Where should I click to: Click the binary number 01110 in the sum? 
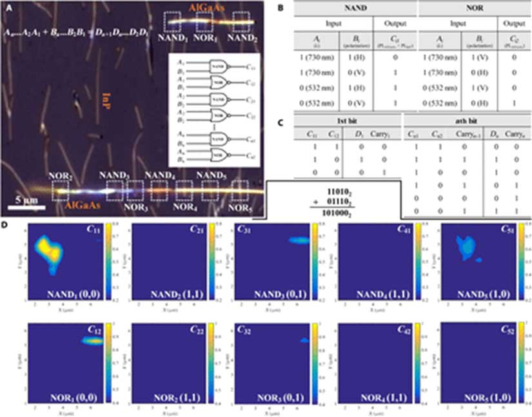339,202
